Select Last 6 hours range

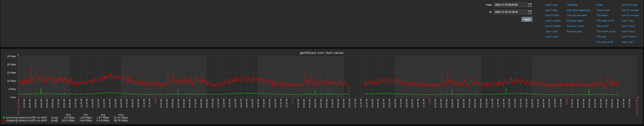[x=628, y=31]
